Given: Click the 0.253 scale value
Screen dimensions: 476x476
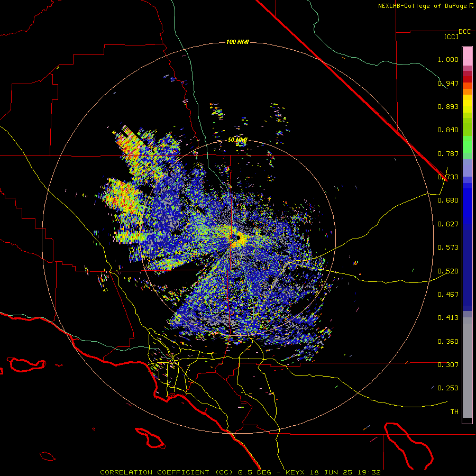Looking at the screenshot, I should click(448, 388).
